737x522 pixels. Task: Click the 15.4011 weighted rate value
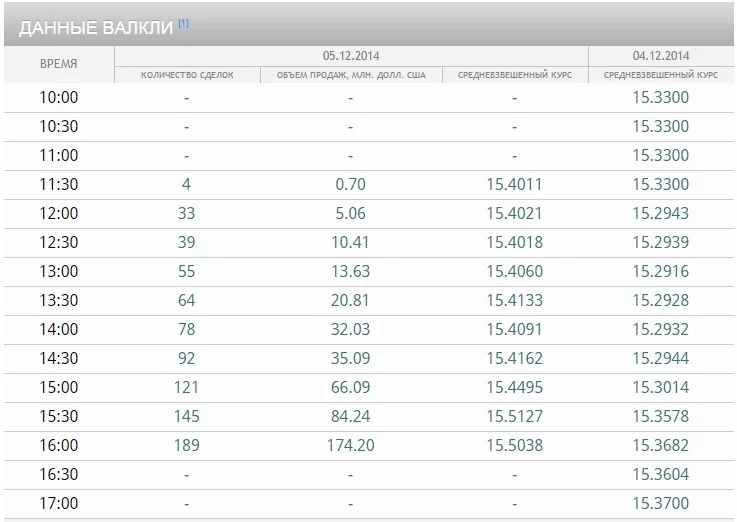point(514,184)
